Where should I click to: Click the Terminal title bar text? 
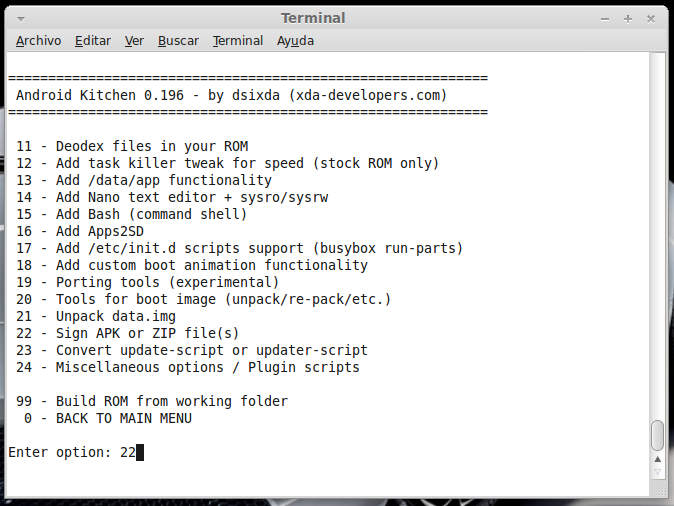pyautogui.click(x=313, y=18)
